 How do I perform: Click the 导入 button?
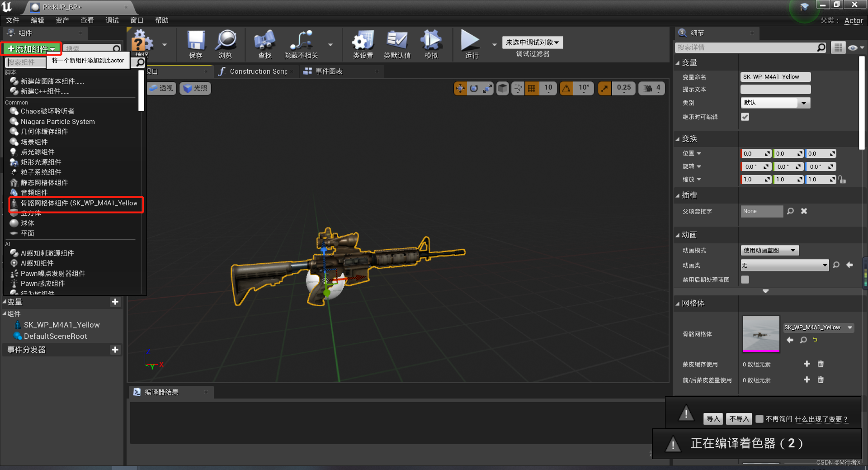point(713,419)
